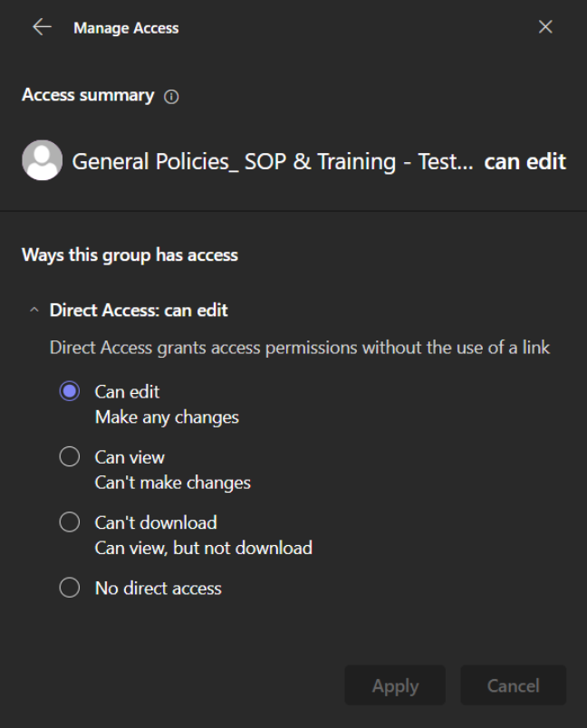Click "Can view, but not download" description
Image resolution: width=587 pixels, height=728 pixels.
click(x=203, y=548)
